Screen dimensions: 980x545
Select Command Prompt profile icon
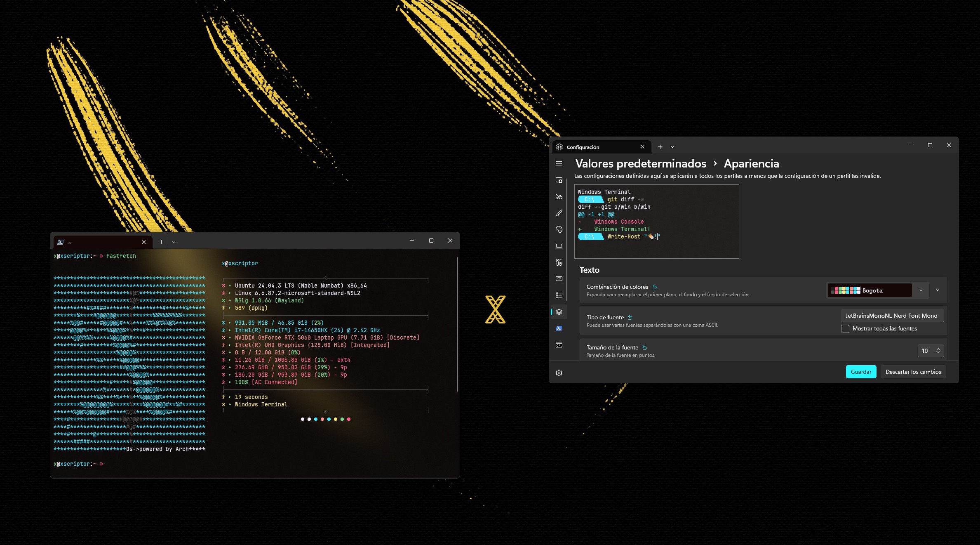[559, 345]
